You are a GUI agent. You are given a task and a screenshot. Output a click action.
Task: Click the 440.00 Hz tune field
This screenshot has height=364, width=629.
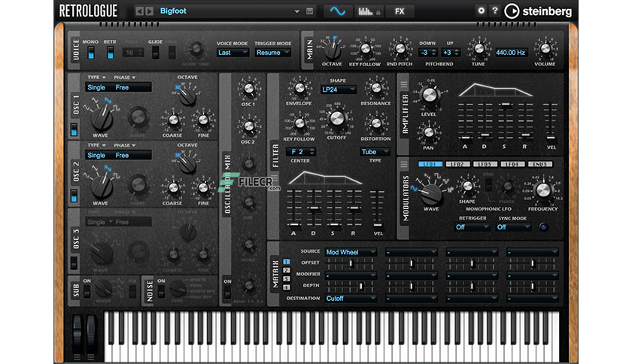510,53
